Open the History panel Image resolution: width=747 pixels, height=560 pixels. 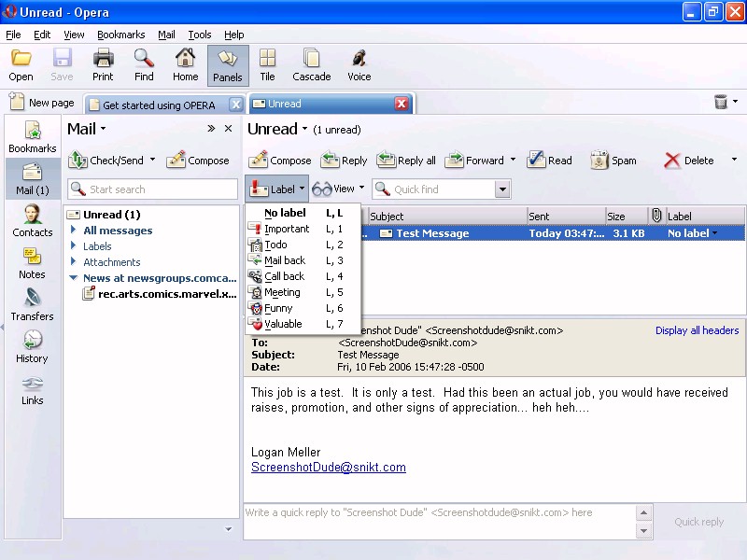click(33, 346)
